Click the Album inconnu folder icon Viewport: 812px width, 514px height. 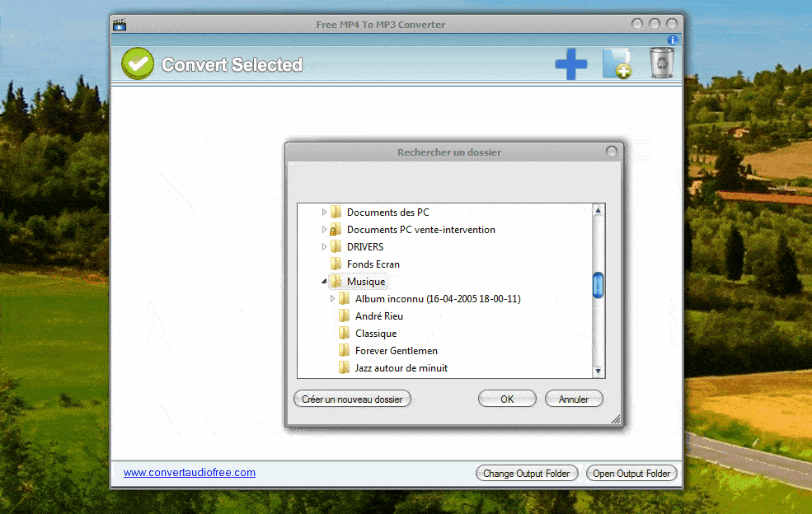point(345,299)
